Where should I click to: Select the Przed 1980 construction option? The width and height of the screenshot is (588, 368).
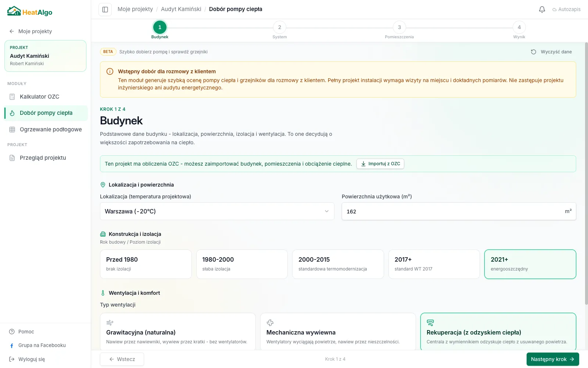tap(146, 264)
